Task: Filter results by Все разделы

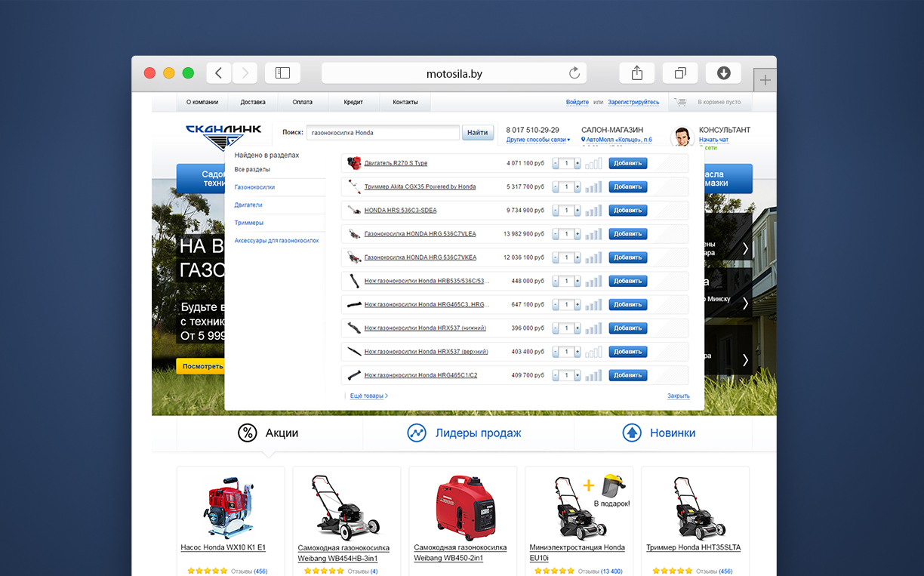Action: coord(252,169)
